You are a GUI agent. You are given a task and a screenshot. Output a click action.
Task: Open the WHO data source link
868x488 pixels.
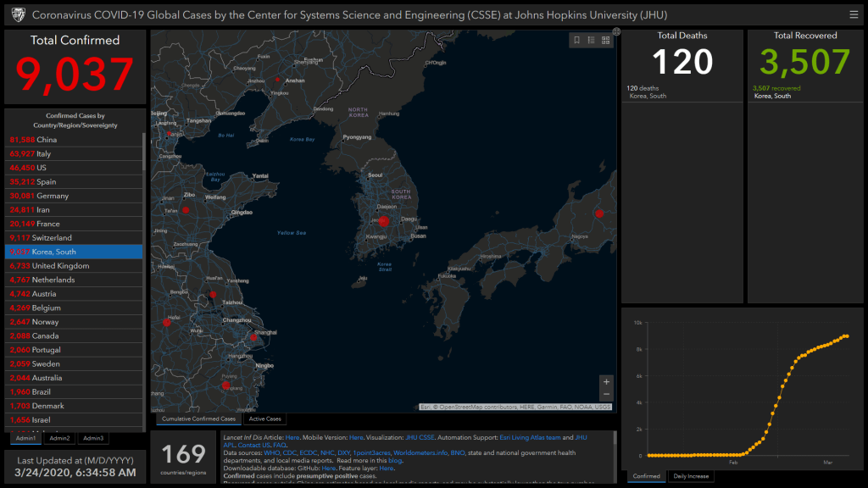click(272, 453)
